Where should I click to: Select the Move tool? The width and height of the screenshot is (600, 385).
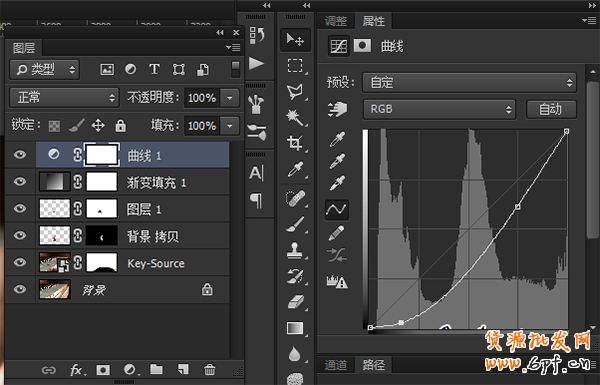point(295,40)
